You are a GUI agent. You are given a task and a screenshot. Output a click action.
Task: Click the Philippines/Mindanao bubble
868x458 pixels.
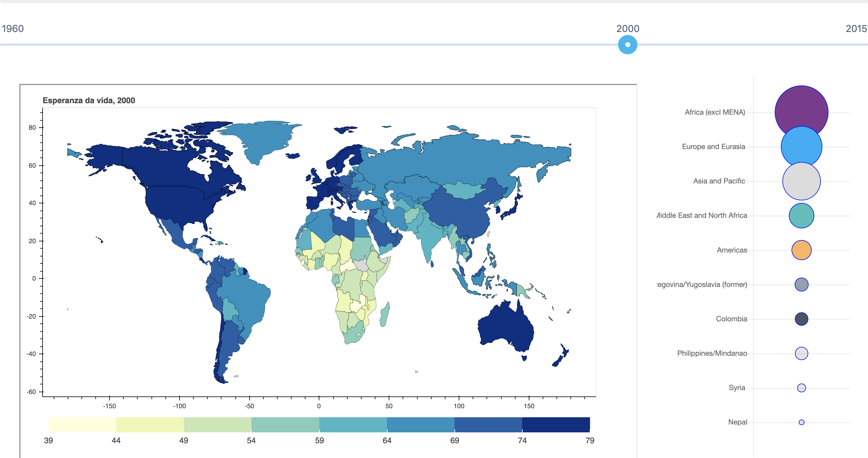(801, 353)
